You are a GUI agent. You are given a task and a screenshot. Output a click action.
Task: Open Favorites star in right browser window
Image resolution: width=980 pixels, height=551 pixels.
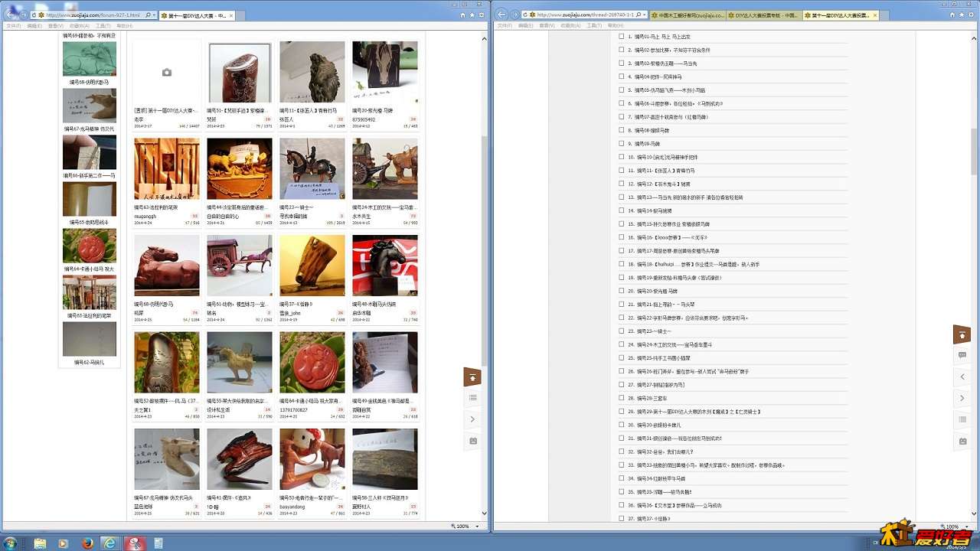coord(962,15)
